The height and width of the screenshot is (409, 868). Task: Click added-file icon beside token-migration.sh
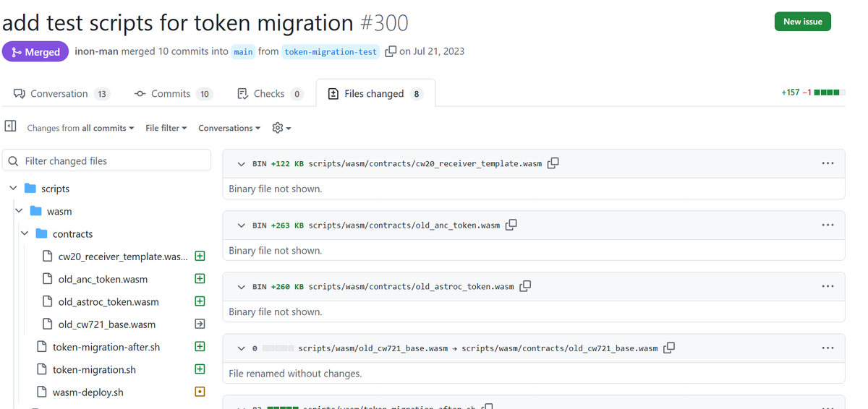click(200, 369)
